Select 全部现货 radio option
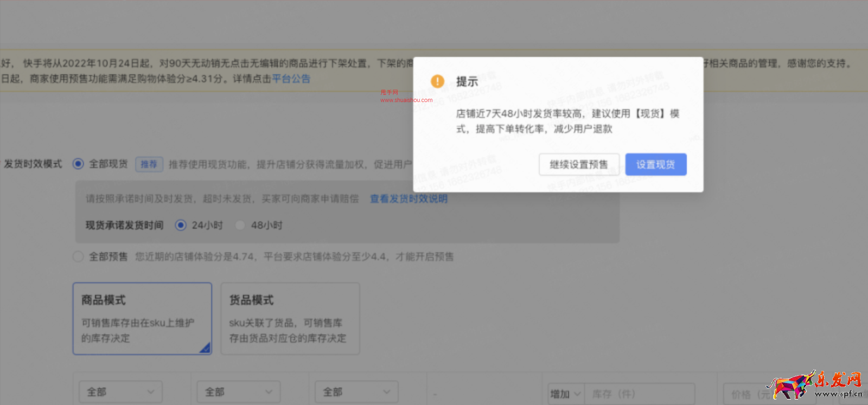Viewport: 868px width, 405px height. tap(78, 164)
